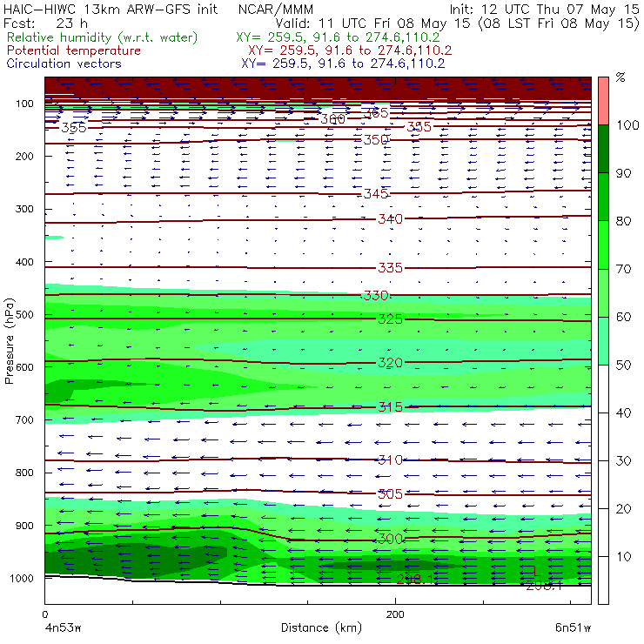Click the '900' pressure axis tick label
644x644 pixels.
[x=24, y=526]
